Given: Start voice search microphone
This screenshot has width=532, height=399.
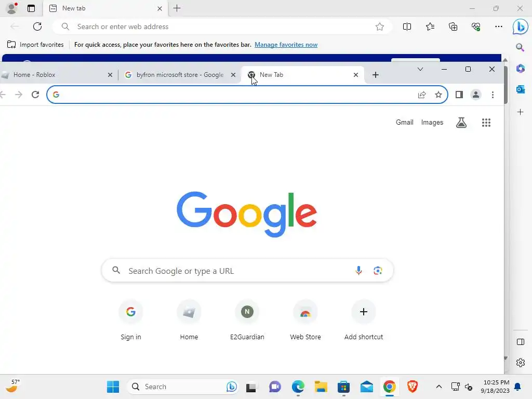Looking at the screenshot, I should (358, 270).
